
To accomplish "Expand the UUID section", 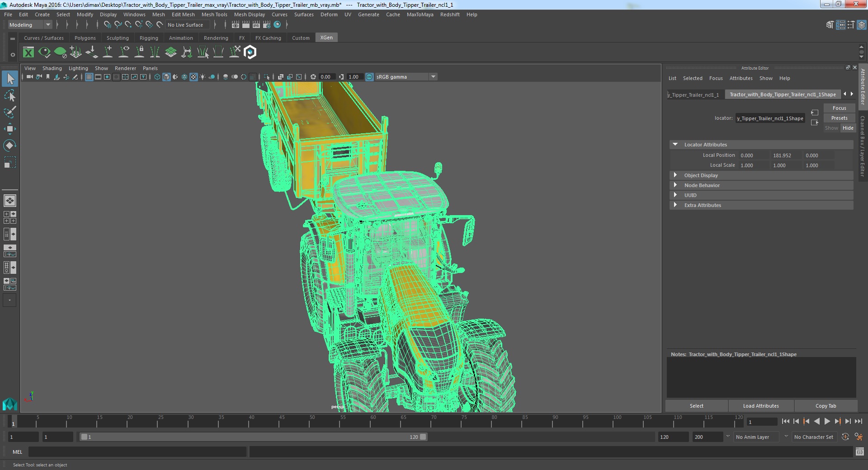I will (x=675, y=195).
